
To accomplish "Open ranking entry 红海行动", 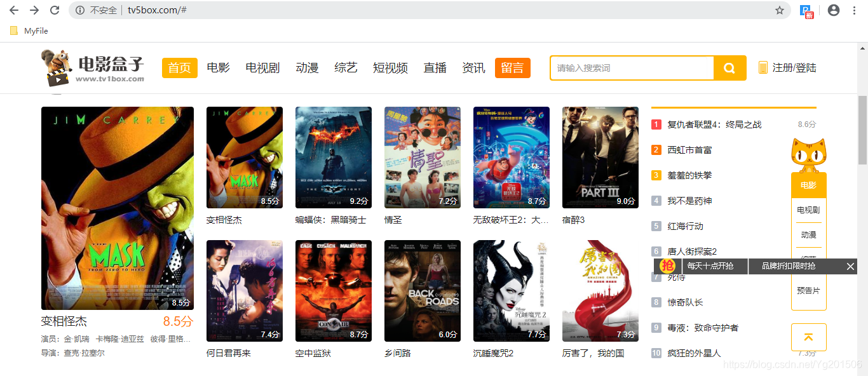I will [685, 226].
